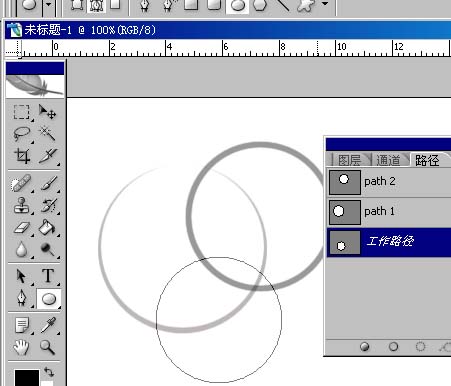Select the Lasso tool
The width and height of the screenshot is (451, 386).
pyautogui.click(x=22, y=134)
